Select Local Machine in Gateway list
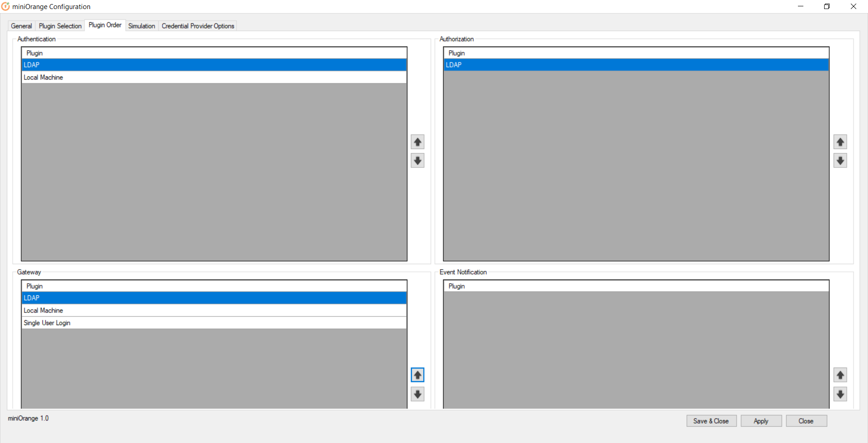Viewport: 868px width, 443px height. tap(214, 310)
